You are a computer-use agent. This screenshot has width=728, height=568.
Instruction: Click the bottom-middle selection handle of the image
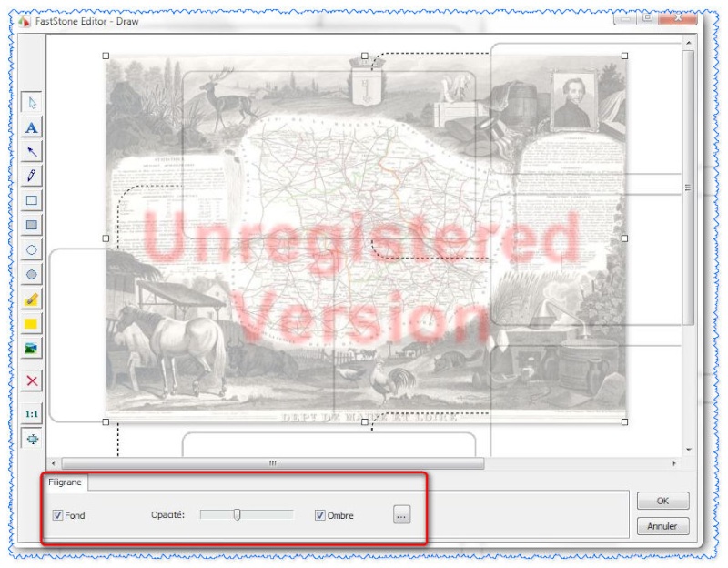pos(365,421)
